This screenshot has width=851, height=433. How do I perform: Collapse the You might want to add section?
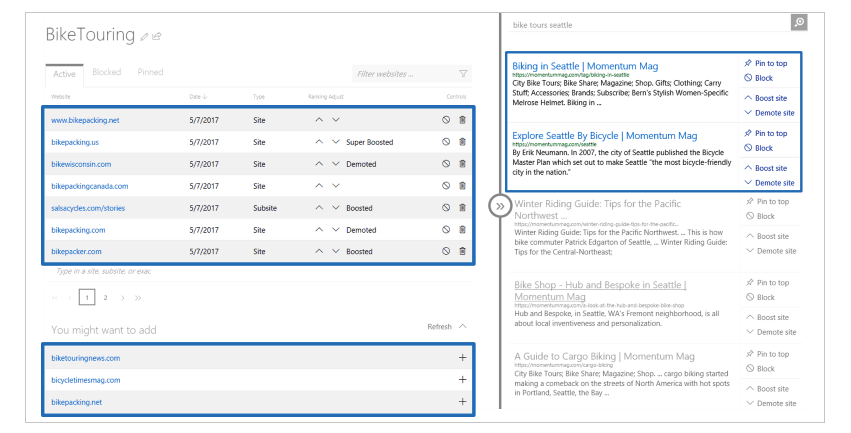click(x=461, y=326)
